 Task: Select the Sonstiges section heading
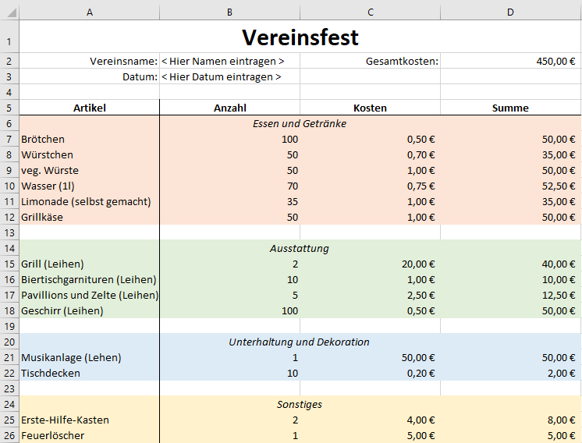(x=299, y=404)
